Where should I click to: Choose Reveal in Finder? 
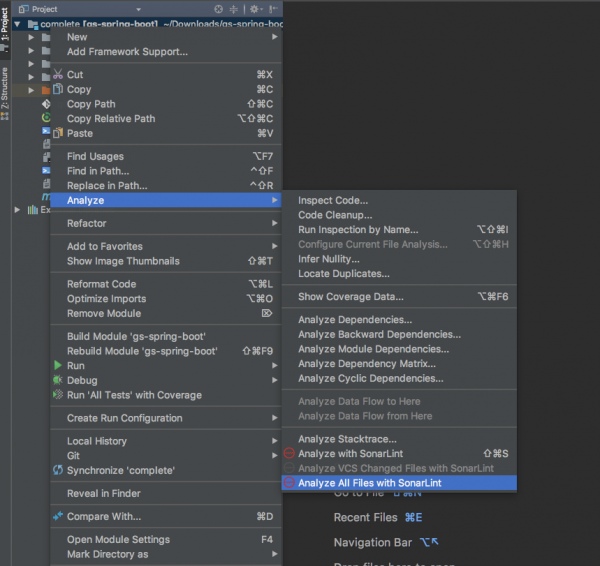[166, 493]
